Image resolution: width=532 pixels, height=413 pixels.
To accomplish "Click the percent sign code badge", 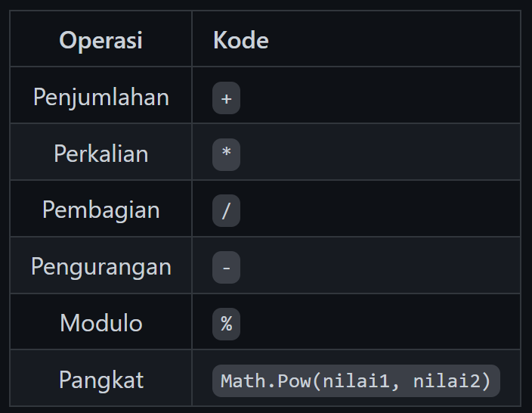I will [226, 324].
